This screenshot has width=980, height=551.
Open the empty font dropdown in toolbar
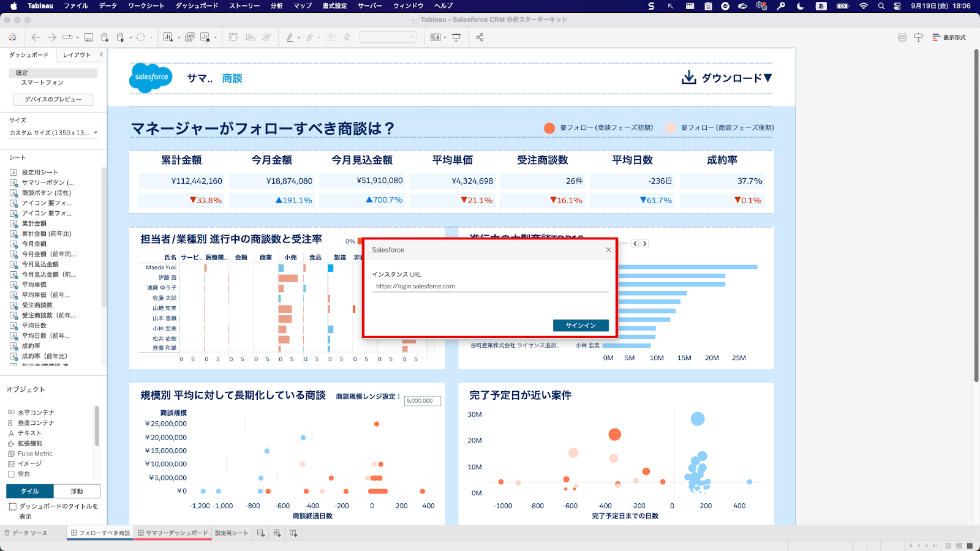coord(388,37)
